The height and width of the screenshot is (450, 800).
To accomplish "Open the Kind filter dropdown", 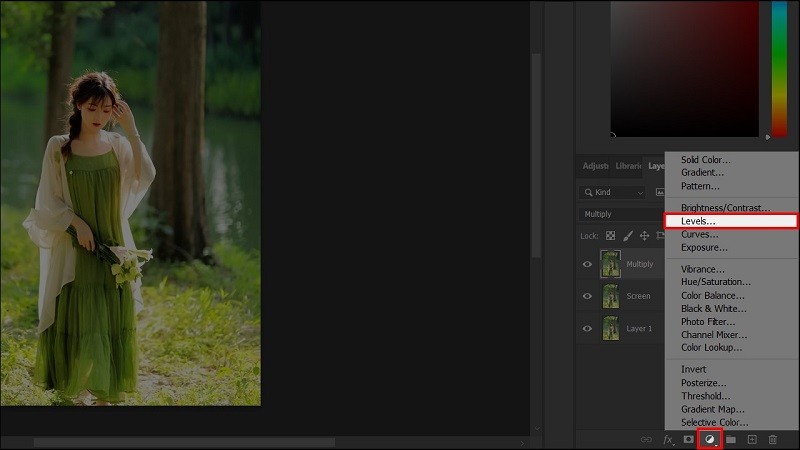I will pyautogui.click(x=613, y=192).
